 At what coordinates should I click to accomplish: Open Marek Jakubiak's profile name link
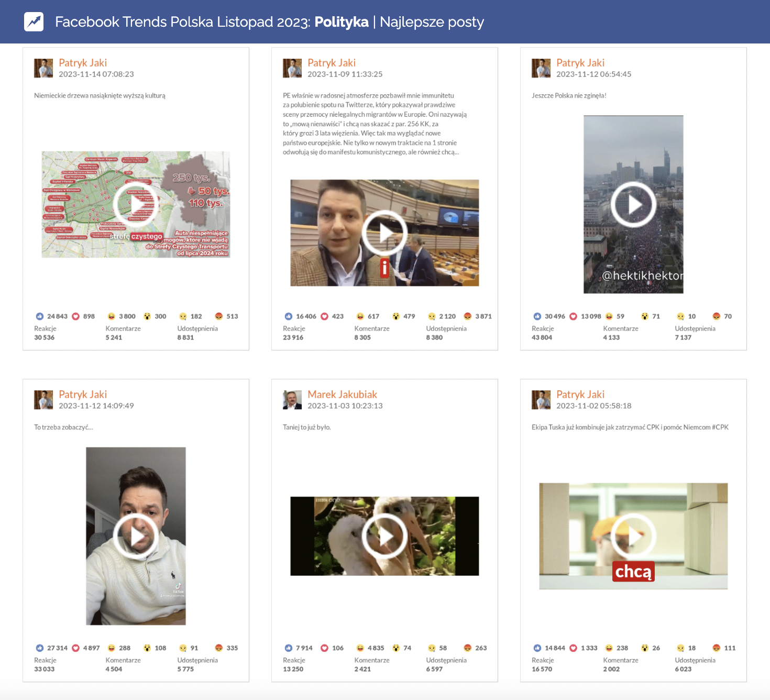coord(342,395)
